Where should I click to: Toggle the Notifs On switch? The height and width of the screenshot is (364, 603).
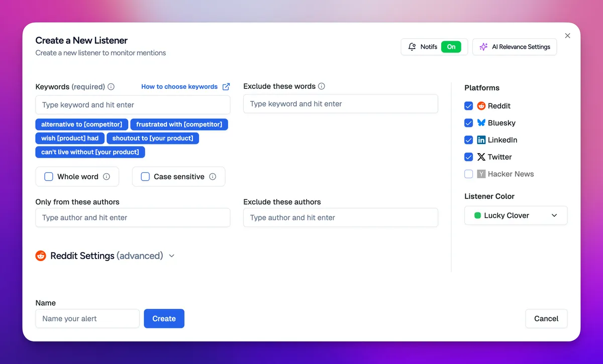(x=451, y=47)
